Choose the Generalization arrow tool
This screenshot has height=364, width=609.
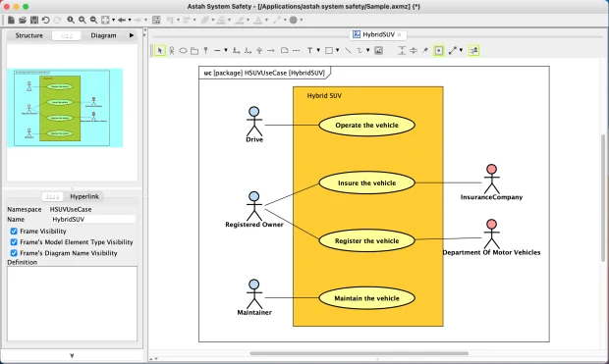coord(259,50)
